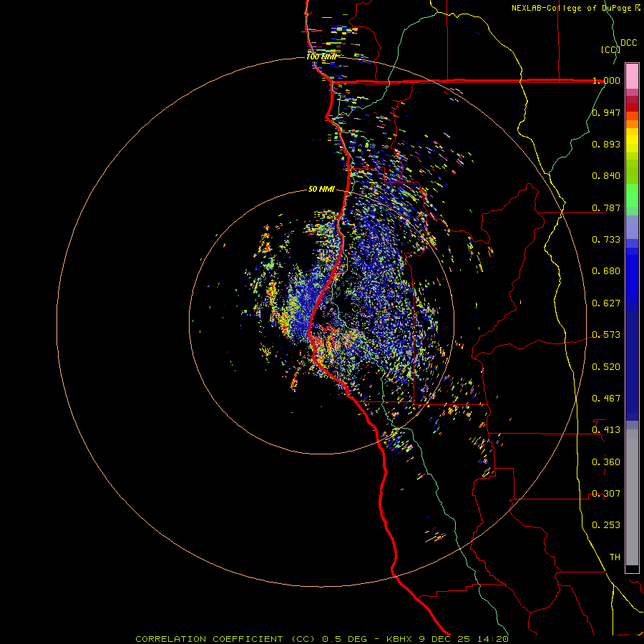Click the NEXLAB-College of DuPage watermark
The image size is (644, 644).
571,8
